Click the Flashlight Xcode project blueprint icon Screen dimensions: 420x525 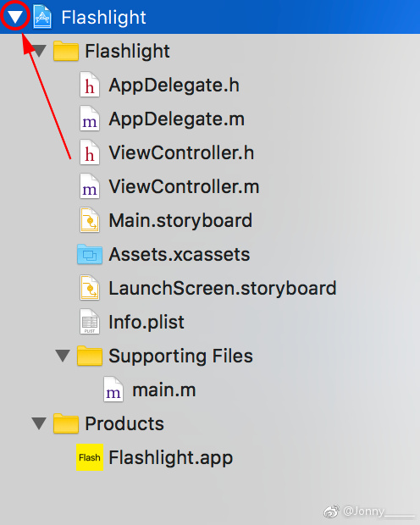[x=42, y=17]
